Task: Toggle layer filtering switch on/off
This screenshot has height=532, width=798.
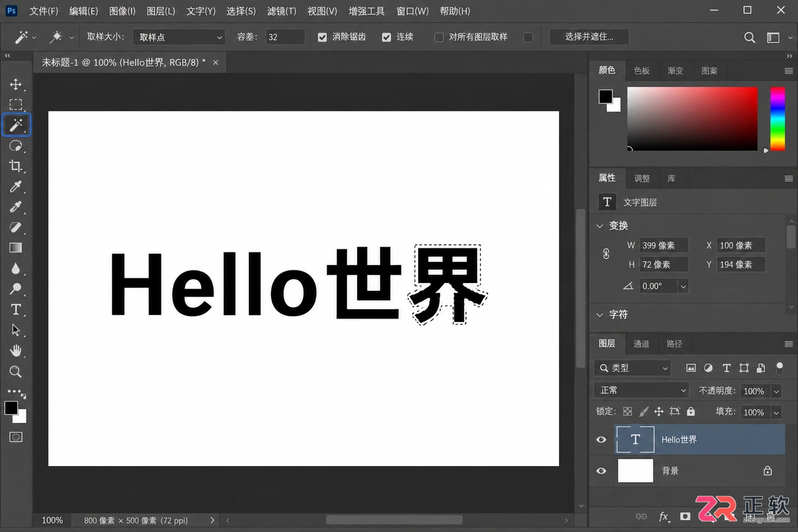Action: 780,368
